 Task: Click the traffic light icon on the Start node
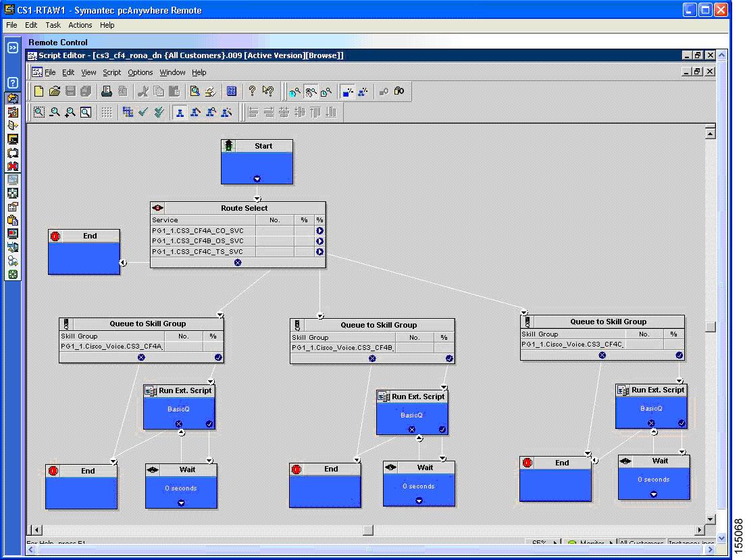point(228,145)
